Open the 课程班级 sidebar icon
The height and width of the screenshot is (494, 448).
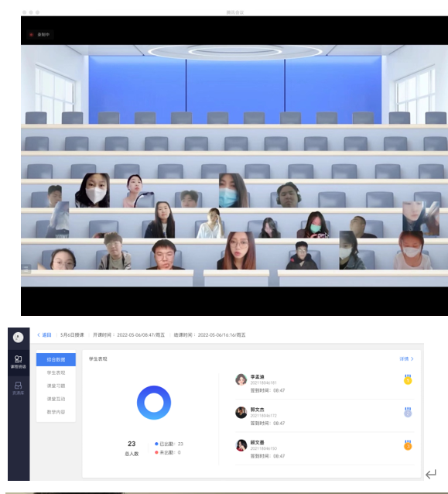tap(19, 362)
